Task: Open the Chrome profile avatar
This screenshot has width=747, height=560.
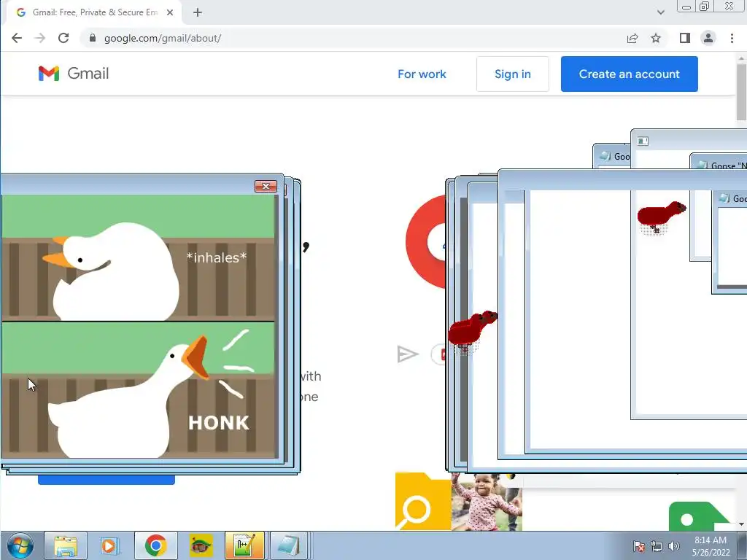Action: pyautogui.click(x=708, y=38)
